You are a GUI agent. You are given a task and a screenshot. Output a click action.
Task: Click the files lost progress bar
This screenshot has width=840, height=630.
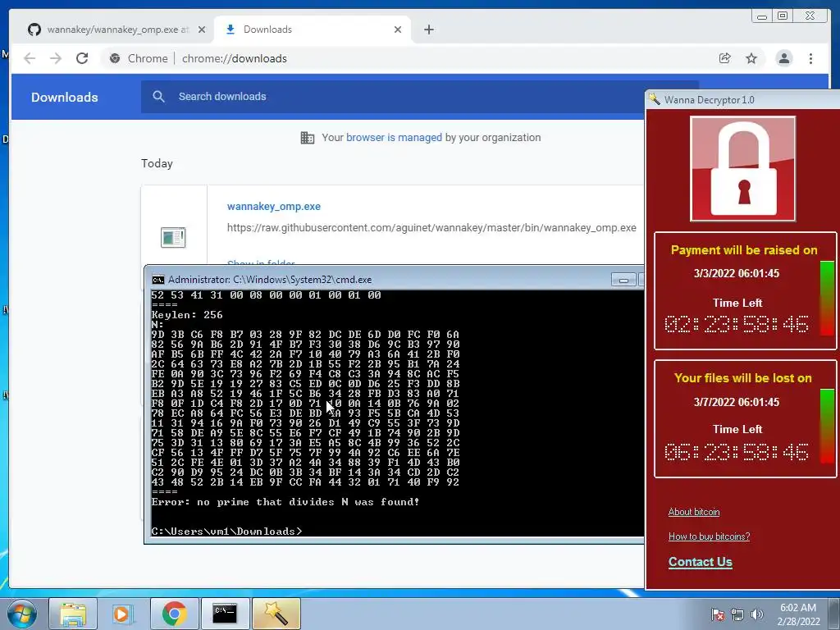pos(827,427)
